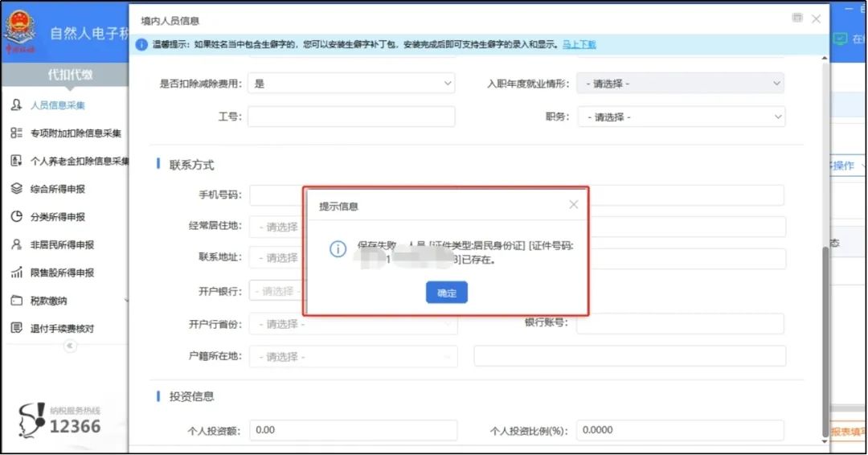Click the 个人养老金扣除信息采集 icon
Image resolution: width=868 pixels, height=455 pixels.
pos(16,162)
